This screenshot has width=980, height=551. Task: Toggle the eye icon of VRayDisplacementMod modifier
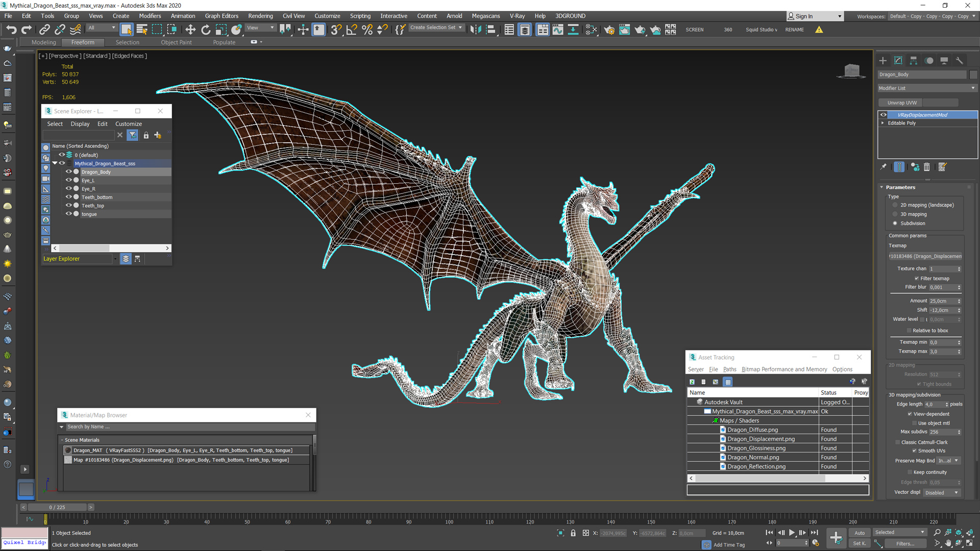(x=884, y=115)
